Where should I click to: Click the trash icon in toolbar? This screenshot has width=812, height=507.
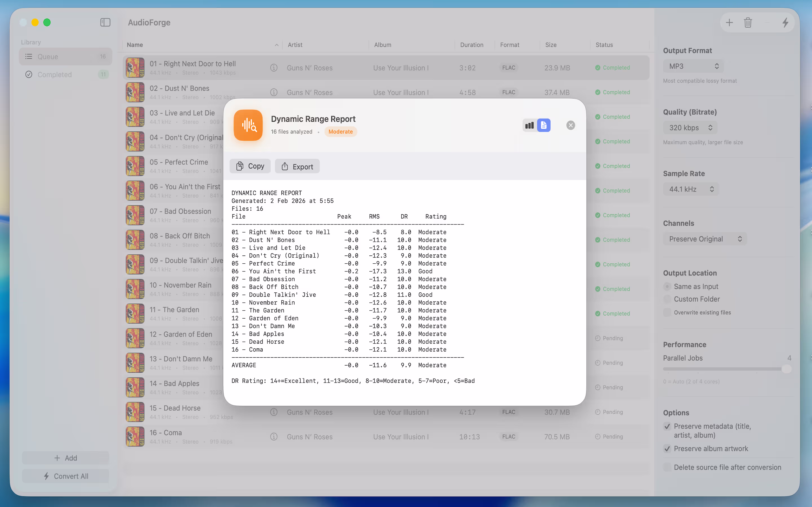tap(748, 23)
